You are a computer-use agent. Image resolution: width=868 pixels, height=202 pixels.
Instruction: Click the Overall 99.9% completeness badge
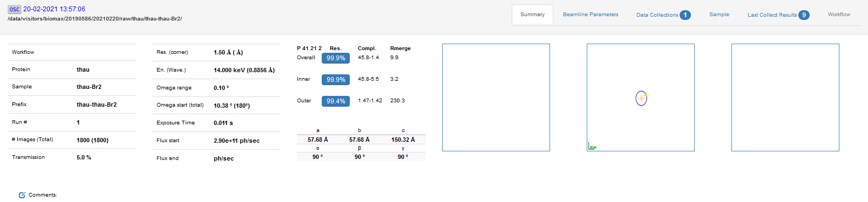pos(336,58)
